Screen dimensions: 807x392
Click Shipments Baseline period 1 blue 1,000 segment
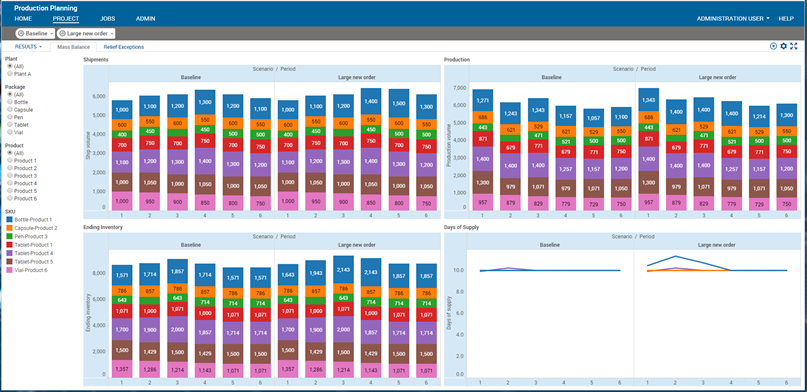click(122, 110)
